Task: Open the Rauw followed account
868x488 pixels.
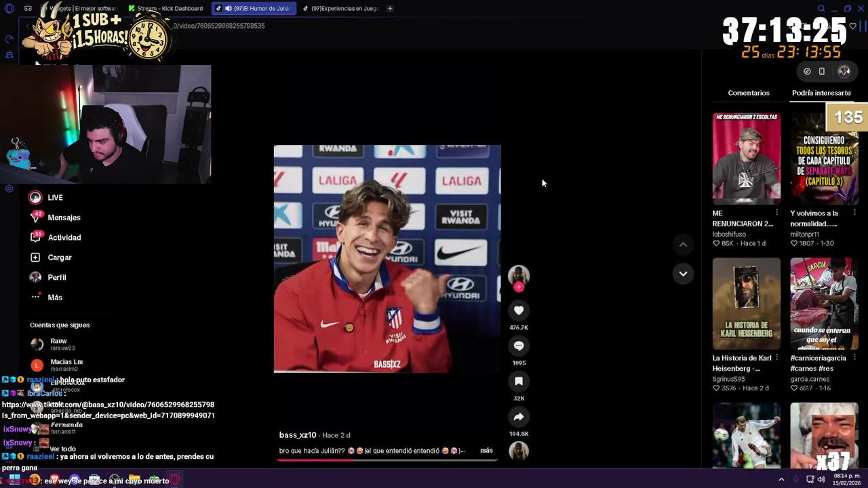Action: (54, 344)
